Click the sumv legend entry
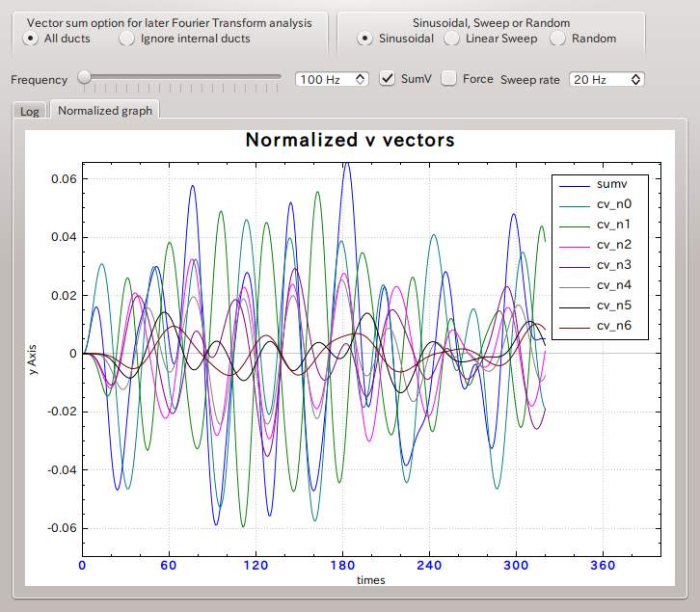Image resolution: width=700 pixels, height=612 pixels. (x=593, y=184)
